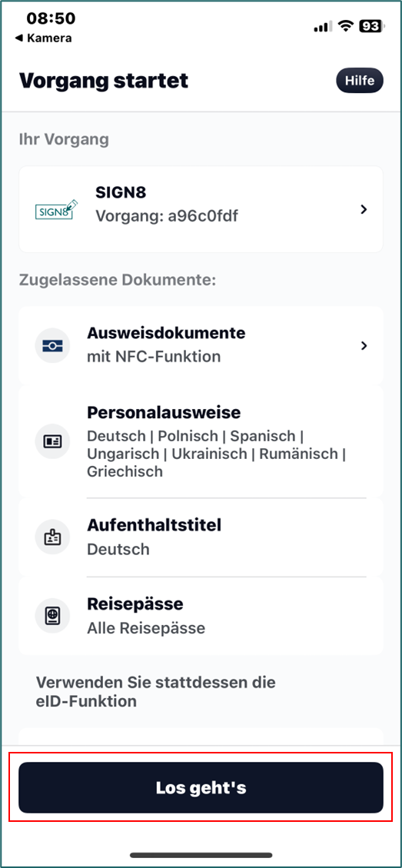Tap Verwenden Sie stattdessen die eID-Funktion
This screenshot has height=868, width=402.
155,692
